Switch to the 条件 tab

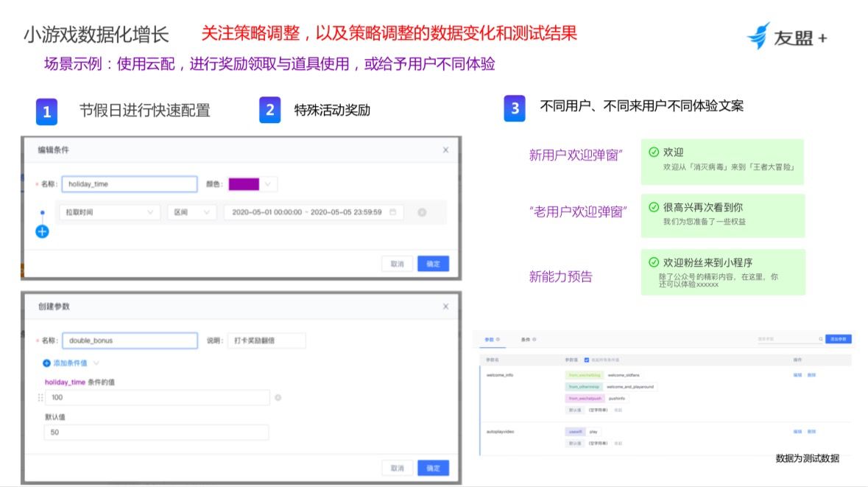[x=526, y=339]
